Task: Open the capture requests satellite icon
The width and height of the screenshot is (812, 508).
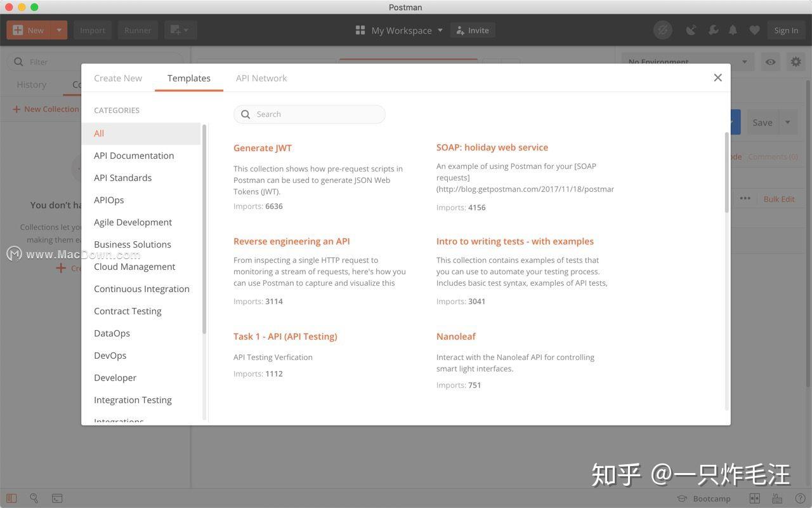Action: click(691, 30)
